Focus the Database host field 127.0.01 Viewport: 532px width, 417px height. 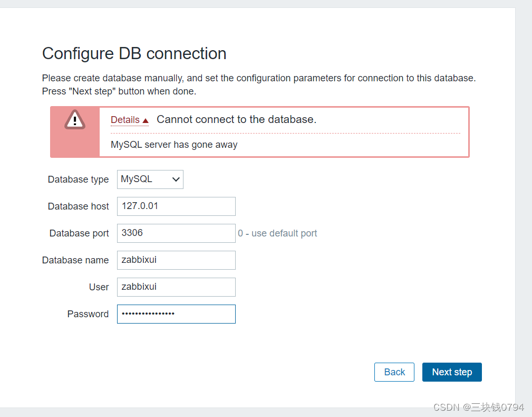coord(176,206)
